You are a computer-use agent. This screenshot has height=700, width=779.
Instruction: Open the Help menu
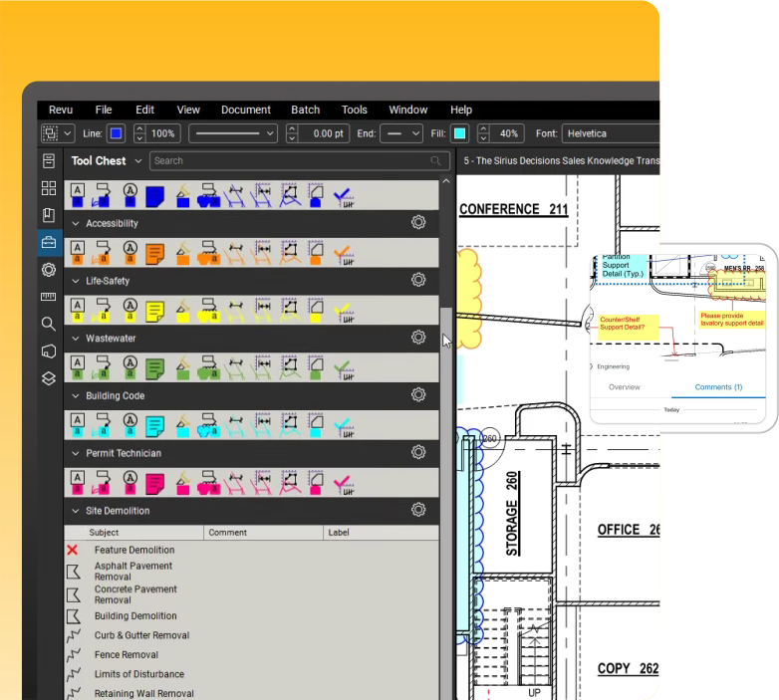[461, 110]
